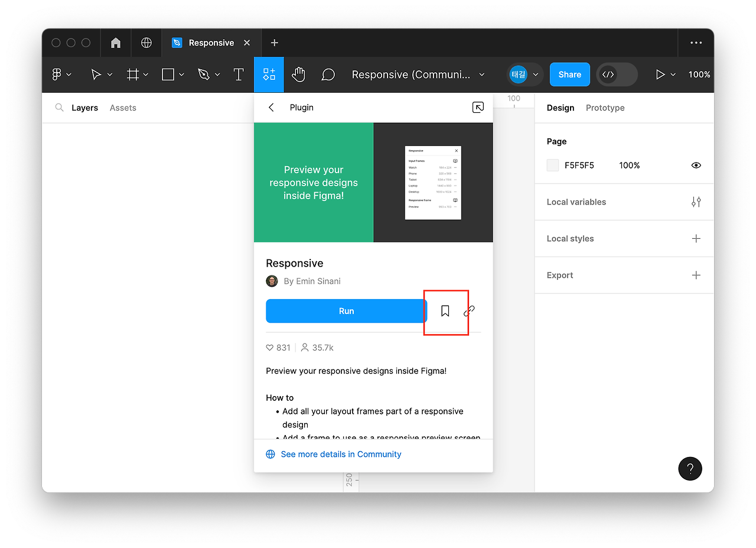
Task: Edit the page color 100% opacity
Action: pos(630,166)
